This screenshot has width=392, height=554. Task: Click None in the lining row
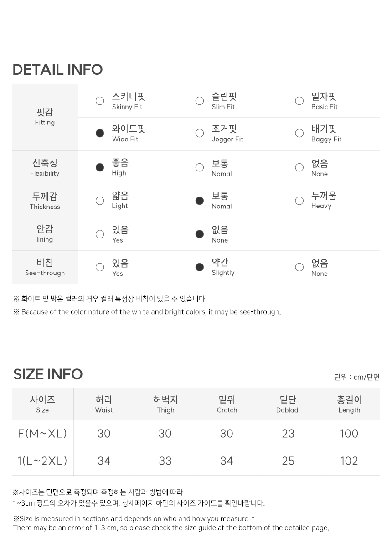point(200,234)
